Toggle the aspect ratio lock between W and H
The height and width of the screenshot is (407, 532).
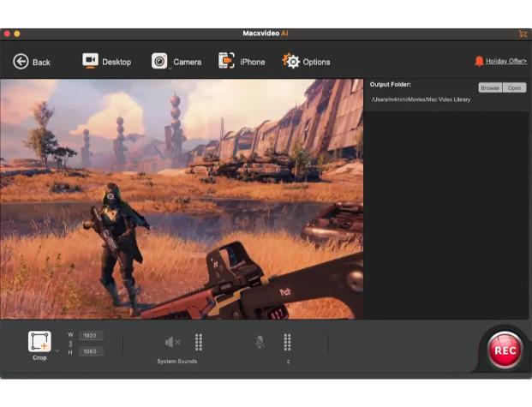click(70, 344)
